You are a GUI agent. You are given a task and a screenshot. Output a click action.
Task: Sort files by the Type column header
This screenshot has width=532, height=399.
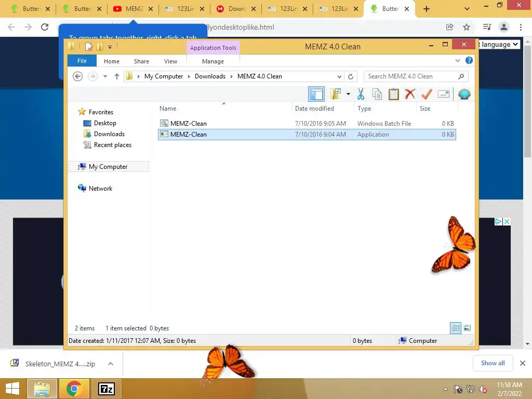364,109
